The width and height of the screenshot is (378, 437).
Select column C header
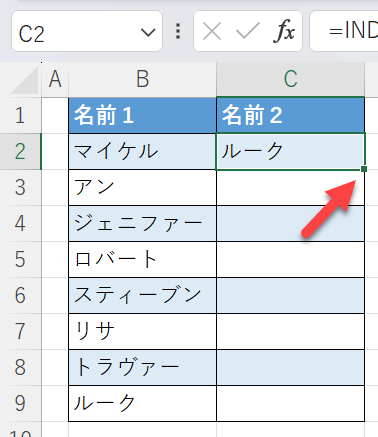290,79
